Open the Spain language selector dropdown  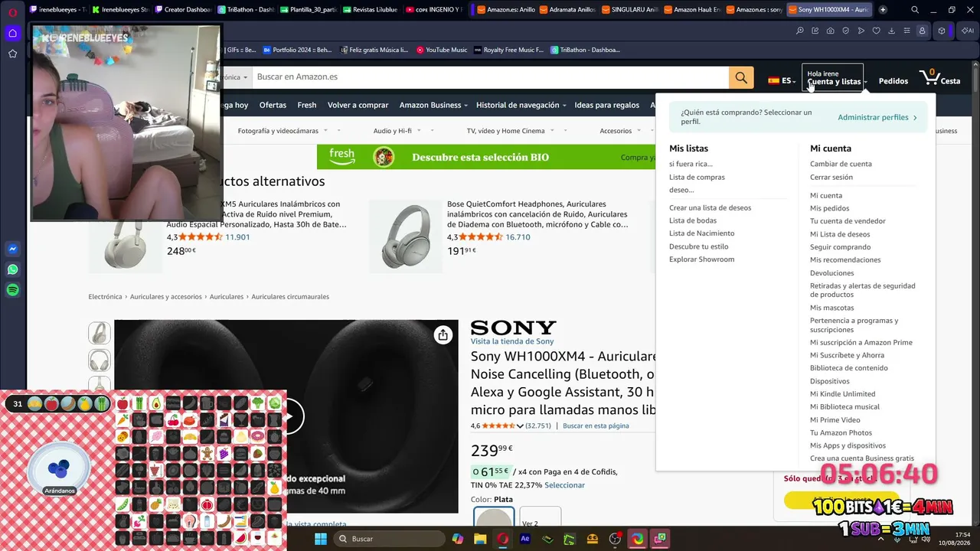(782, 80)
